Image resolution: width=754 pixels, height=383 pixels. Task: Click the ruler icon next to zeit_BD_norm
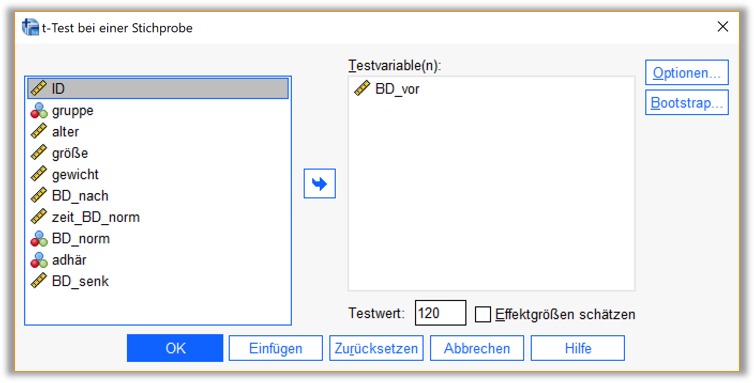pos(39,217)
